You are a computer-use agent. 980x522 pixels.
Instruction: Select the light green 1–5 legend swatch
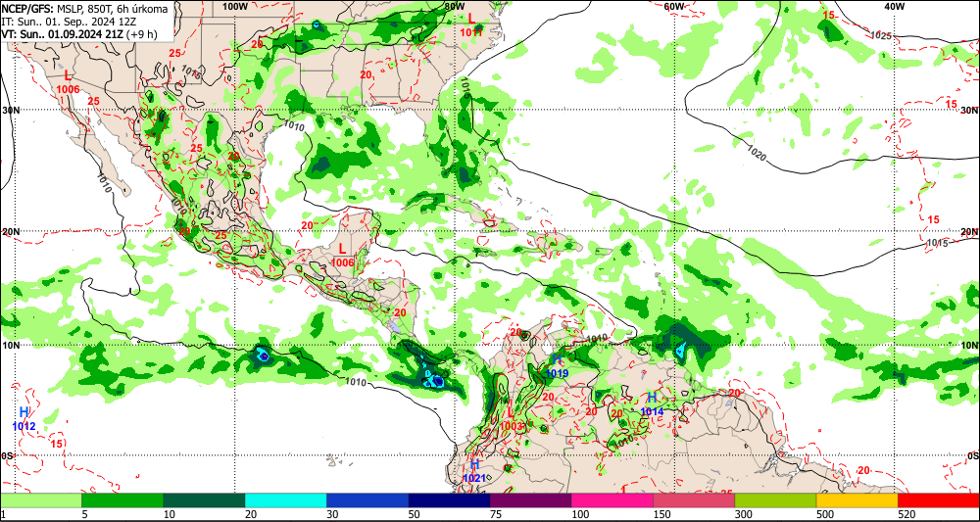40,500
